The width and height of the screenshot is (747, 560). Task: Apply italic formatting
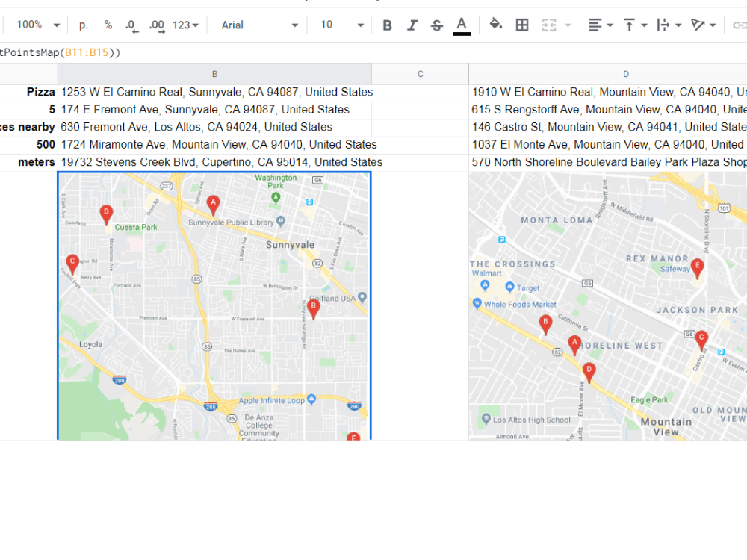(412, 25)
